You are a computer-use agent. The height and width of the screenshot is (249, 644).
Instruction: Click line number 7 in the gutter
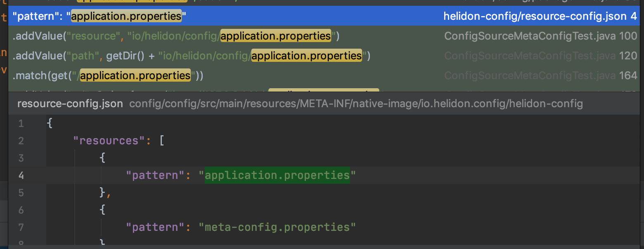click(x=21, y=227)
